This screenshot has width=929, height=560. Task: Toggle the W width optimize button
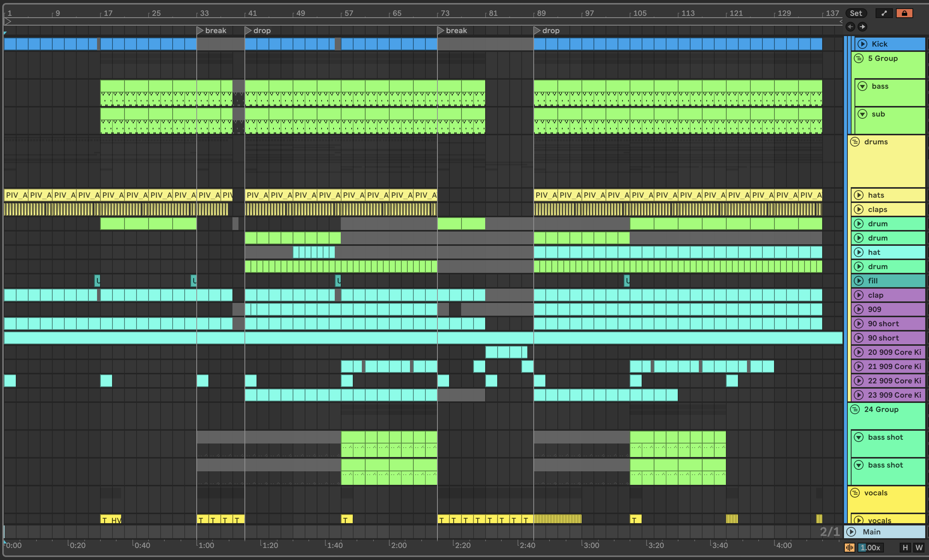tap(919, 548)
